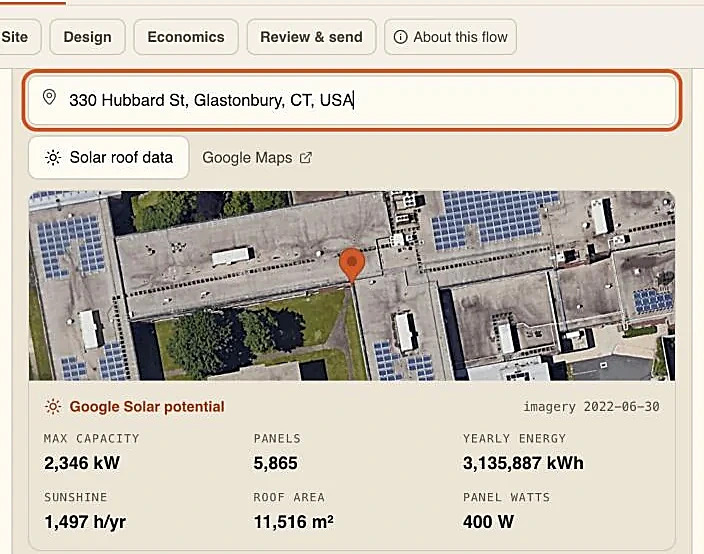Click Google Solar potential heading

(x=147, y=407)
